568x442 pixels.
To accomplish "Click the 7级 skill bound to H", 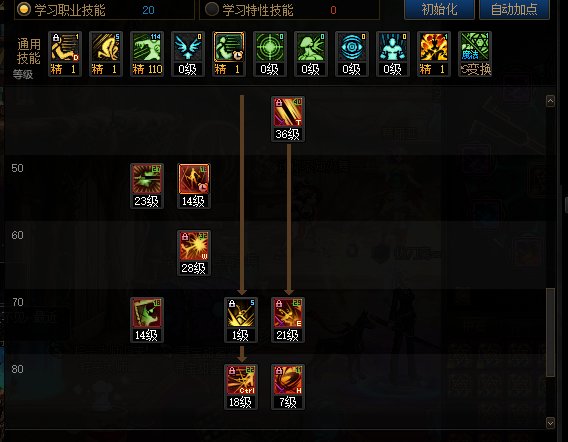I will 288,387.
